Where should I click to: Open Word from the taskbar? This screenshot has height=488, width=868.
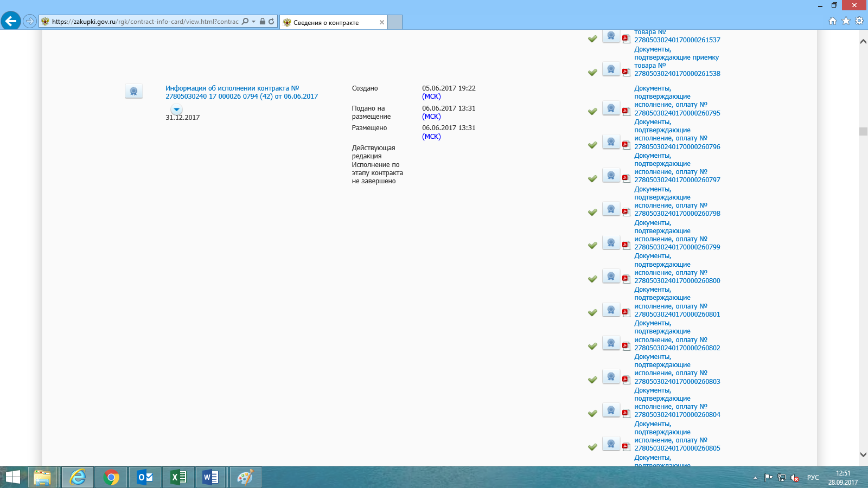point(210,477)
